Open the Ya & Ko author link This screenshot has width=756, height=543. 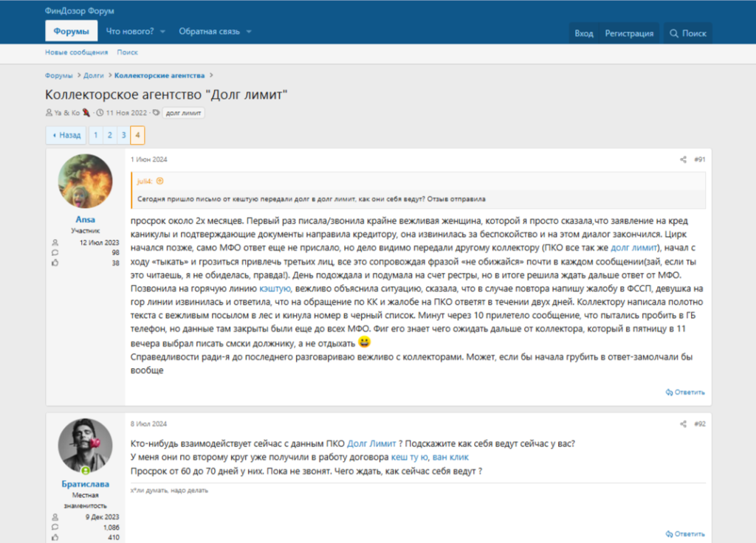click(x=67, y=113)
